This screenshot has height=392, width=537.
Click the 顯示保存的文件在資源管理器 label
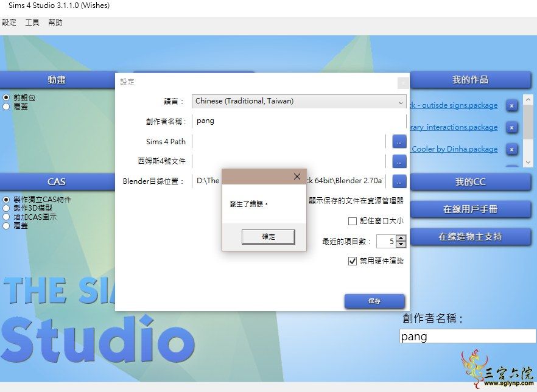(x=356, y=201)
